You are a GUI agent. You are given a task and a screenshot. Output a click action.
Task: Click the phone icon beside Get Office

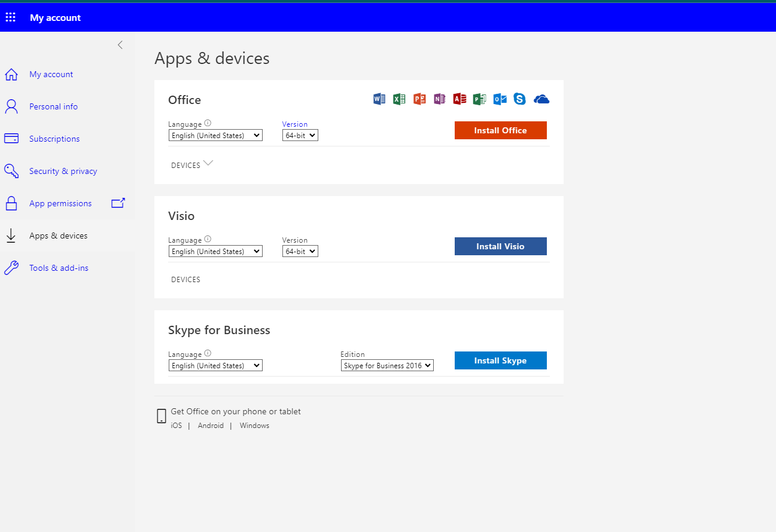click(162, 416)
